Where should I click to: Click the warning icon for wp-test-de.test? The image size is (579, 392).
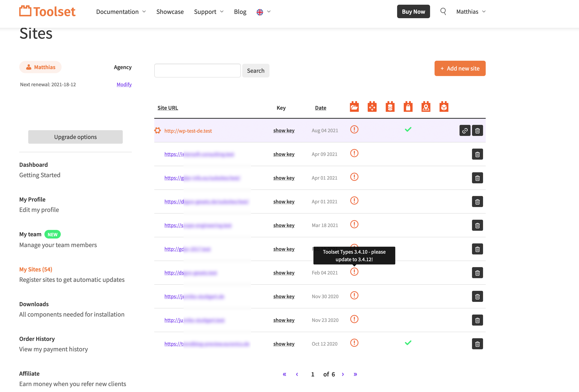click(354, 129)
